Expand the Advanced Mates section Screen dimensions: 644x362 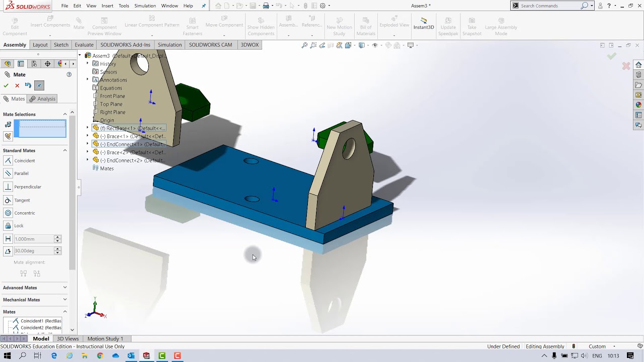click(x=65, y=288)
